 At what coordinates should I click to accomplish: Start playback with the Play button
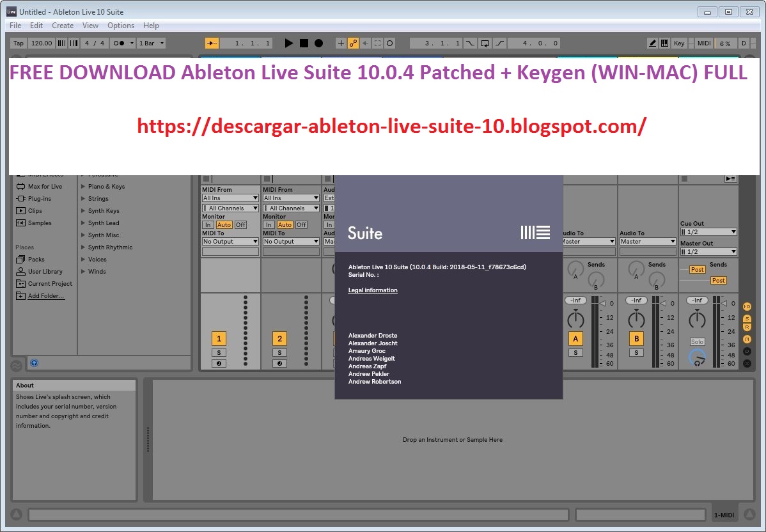(289, 43)
